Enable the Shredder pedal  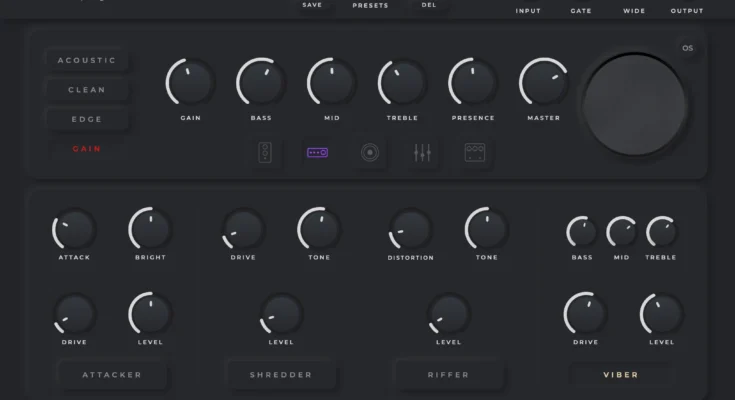coord(281,375)
